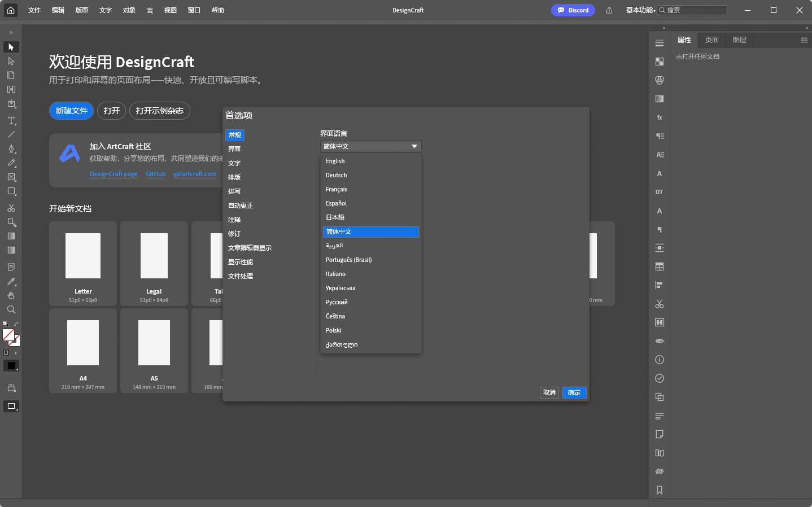
Task: Expand the left toolbar with double chevron
Action: click(x=11, y=32)
